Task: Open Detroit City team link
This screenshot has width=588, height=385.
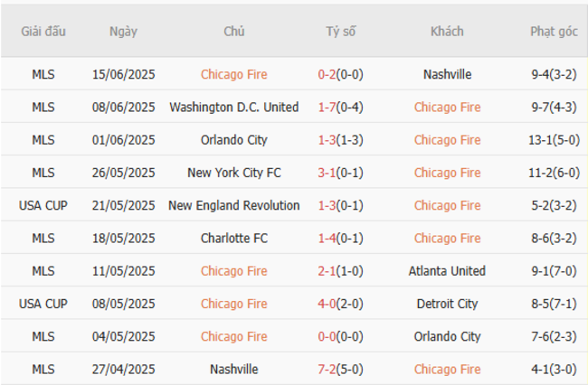Action: 447,304
